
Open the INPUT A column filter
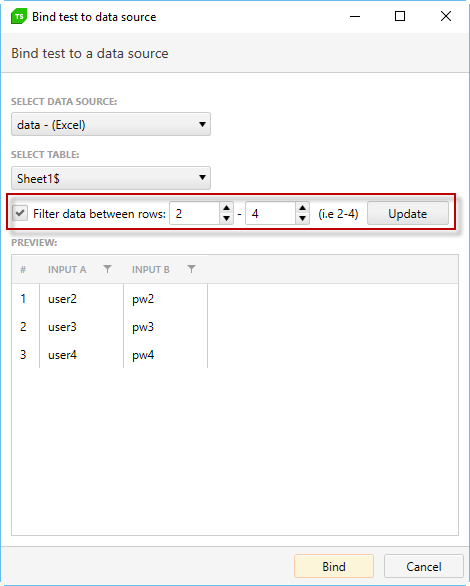pos(107,269)
